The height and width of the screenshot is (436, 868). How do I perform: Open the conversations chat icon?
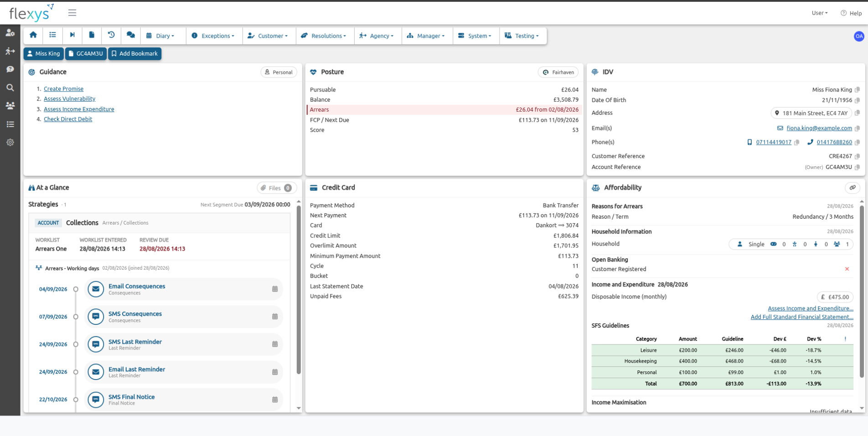(131, 35)
